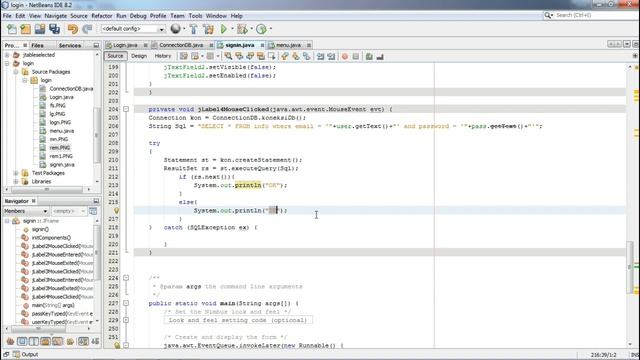Image resolution: width=640 pixels, height=360 pixels.
Task: Toggle the Show Static Members filter in Navigator
Action: coord(33,341)
